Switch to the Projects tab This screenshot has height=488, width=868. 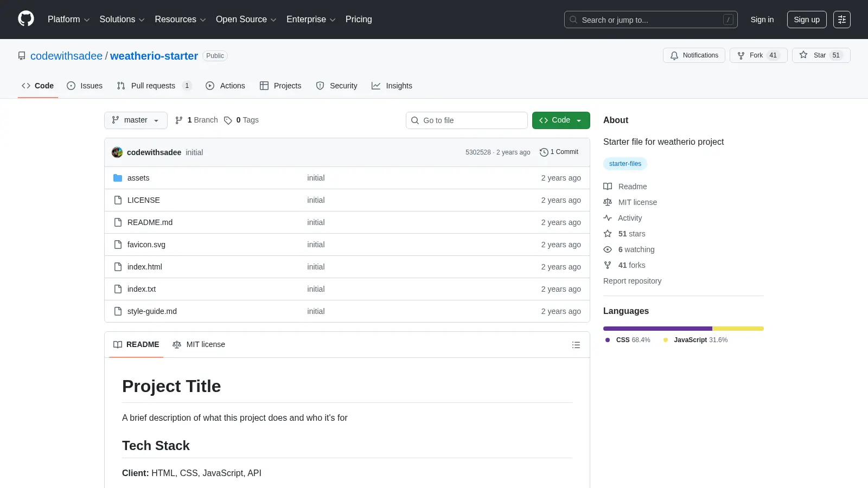point(280,86)
